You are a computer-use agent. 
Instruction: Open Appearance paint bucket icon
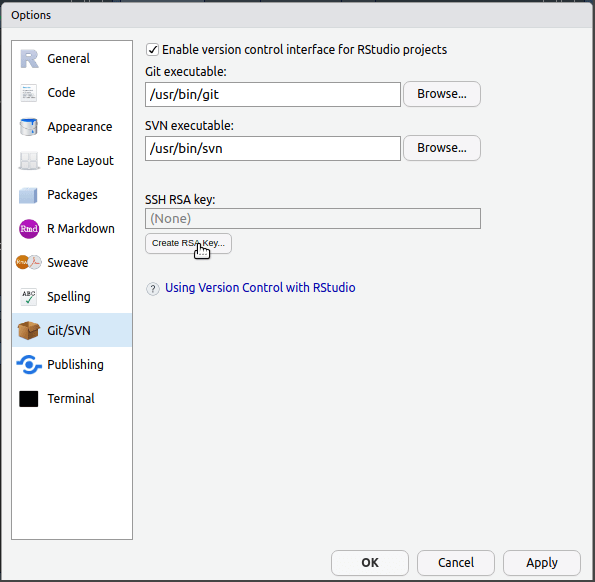[x=28, y=127]
